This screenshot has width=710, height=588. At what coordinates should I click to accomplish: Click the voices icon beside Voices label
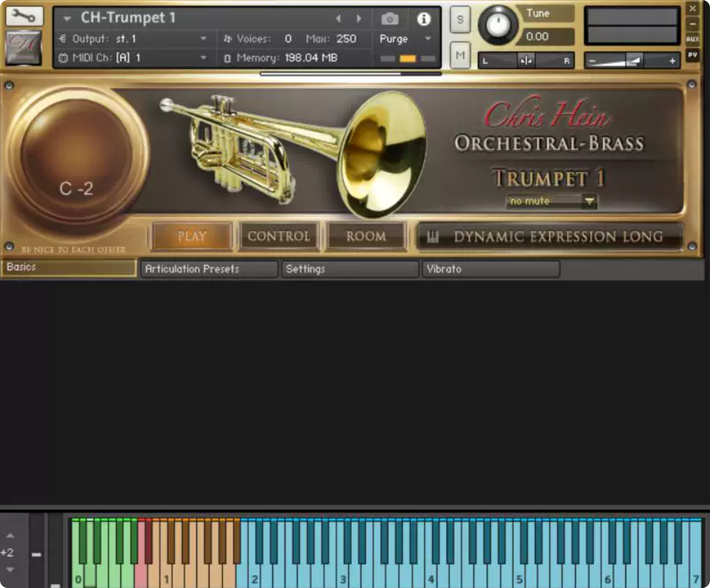click(227, 39)
